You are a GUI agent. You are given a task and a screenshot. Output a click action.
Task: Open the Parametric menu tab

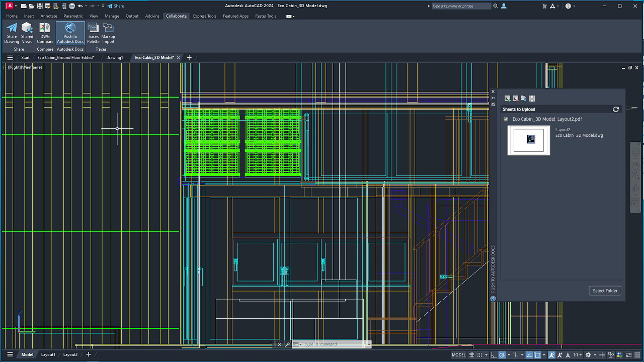click(x=73, y=16)
